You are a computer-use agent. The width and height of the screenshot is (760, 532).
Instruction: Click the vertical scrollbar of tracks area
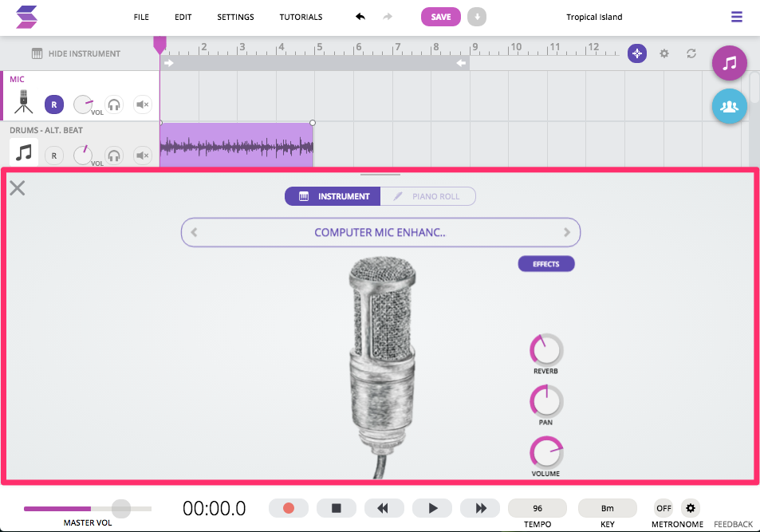pos(754,88)
